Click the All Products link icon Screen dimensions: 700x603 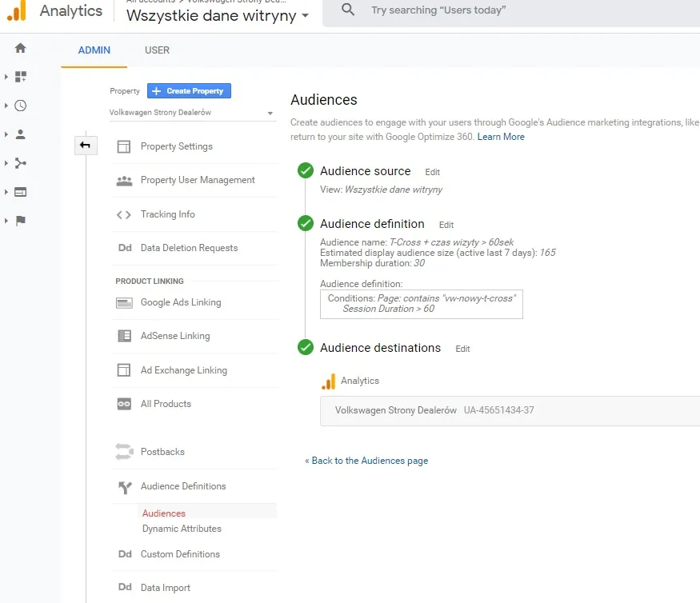[124, 404]
